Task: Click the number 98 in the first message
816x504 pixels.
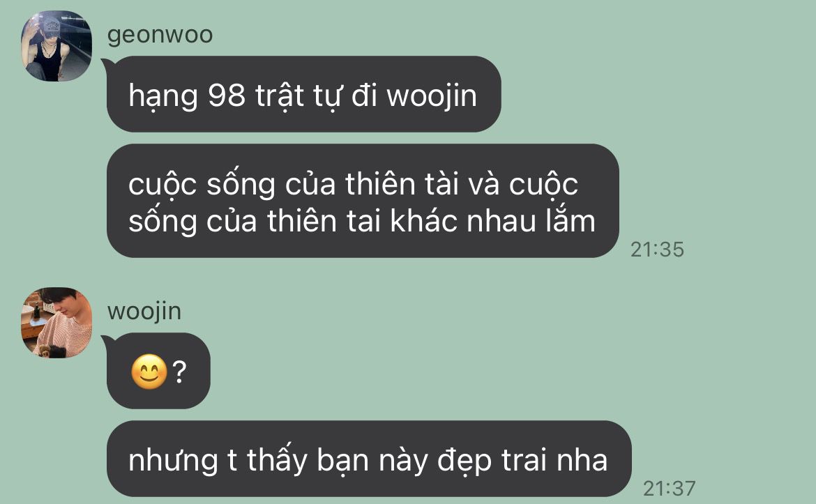Action: click(227, 96)
